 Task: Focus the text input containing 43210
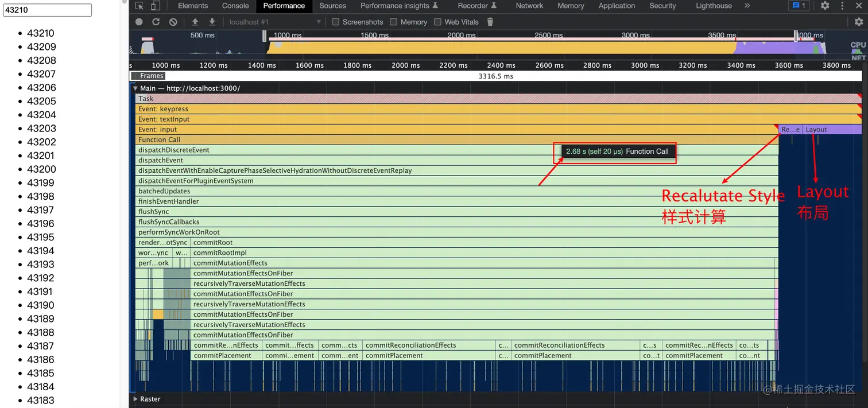[48, 10]
